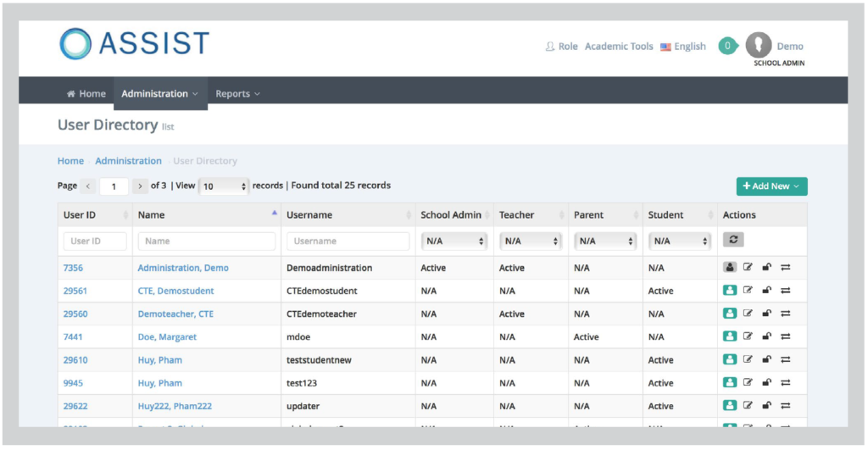Open the Administration navigation menu
Viewport: 868px width, 450px height.
[x=160, y=93]
